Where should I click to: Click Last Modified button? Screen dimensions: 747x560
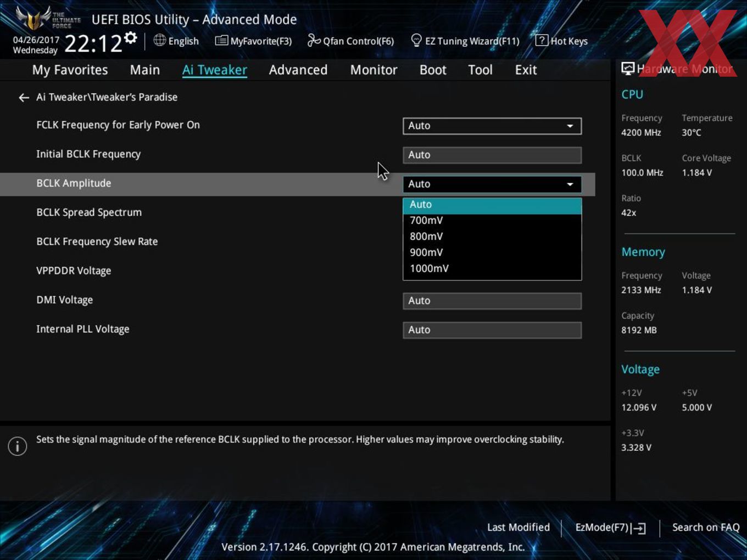click(x=519, y=528)
